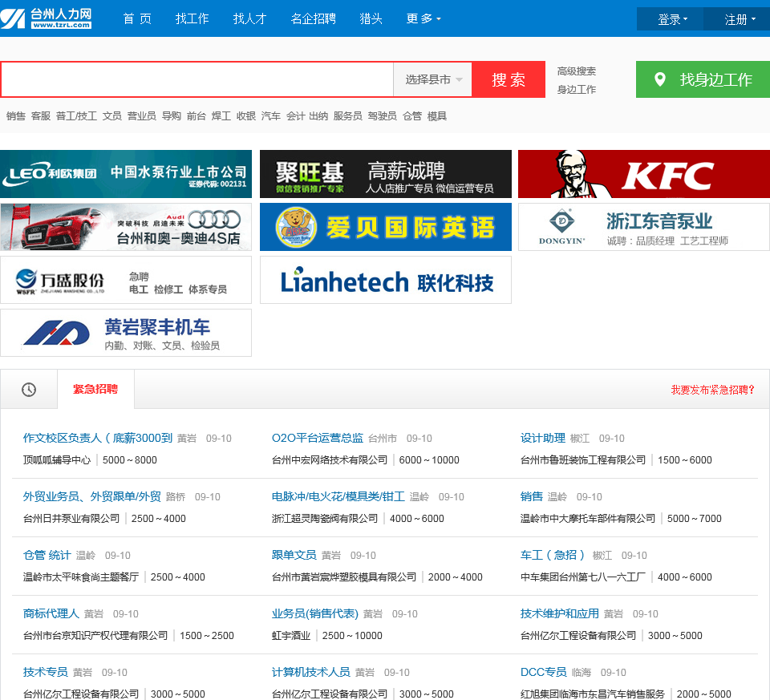Click the 客服 hot keyword

point(41,116)
